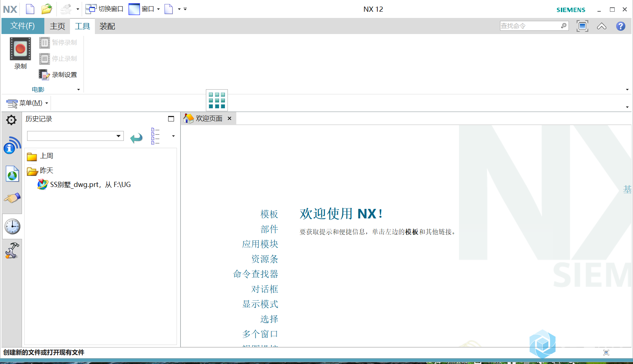This screenshot has height=364, width=633.
Task: Open the robot/tools sidebar icon
Action: pos(12,251)
